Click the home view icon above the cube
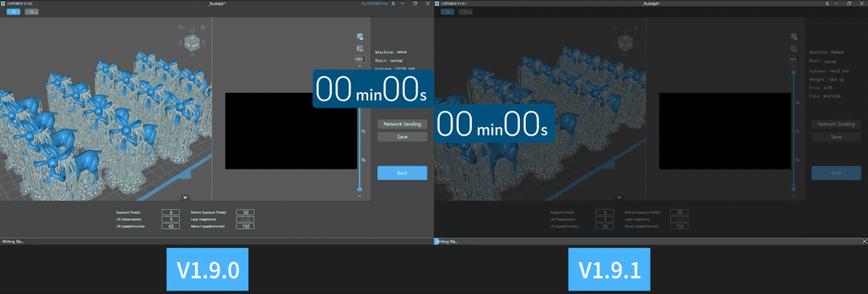Screen dimensions: 868x294 (x=181, y=27)
